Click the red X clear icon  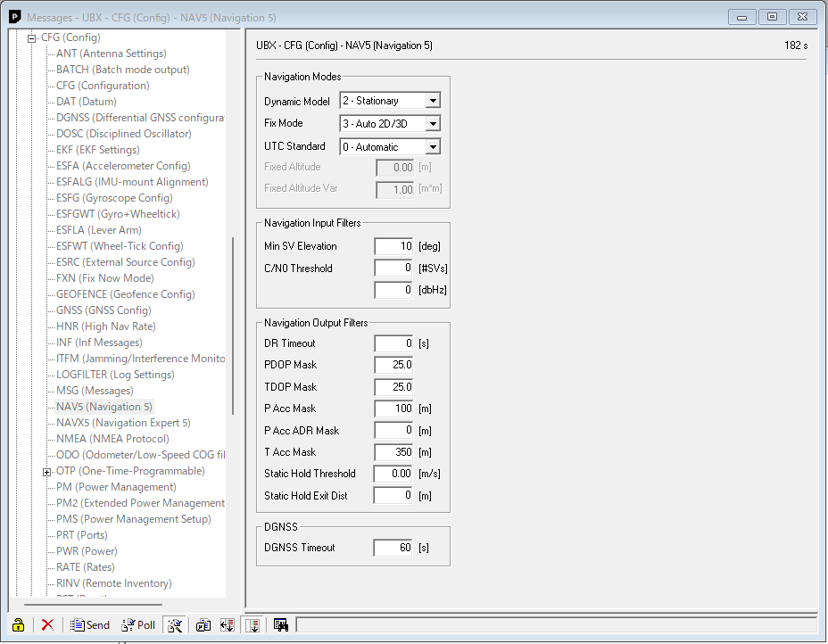tap(47, 625)
